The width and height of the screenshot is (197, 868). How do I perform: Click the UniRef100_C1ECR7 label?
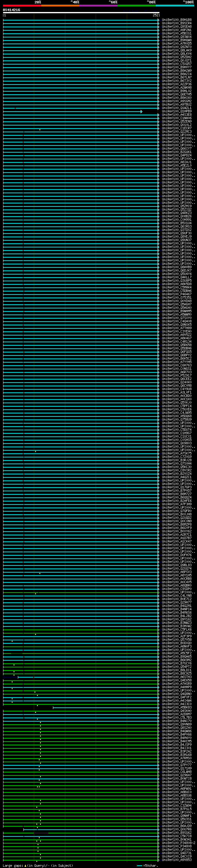(177, 128)
